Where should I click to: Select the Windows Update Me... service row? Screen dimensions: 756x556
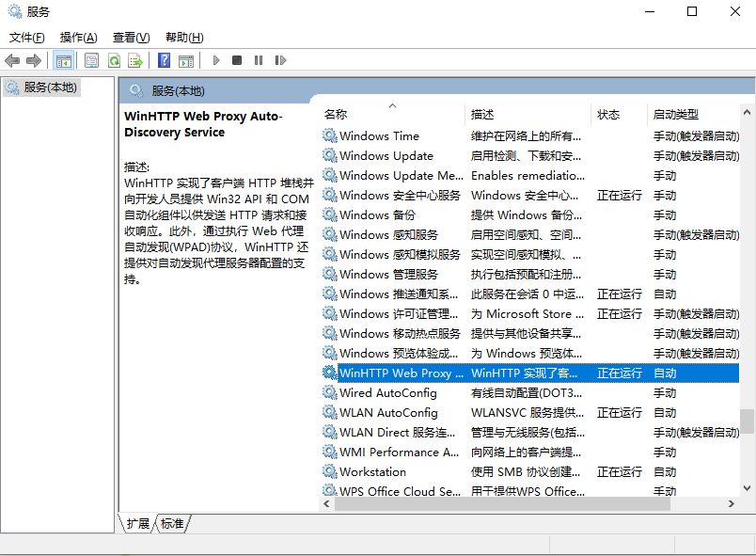tap(529, 176)
